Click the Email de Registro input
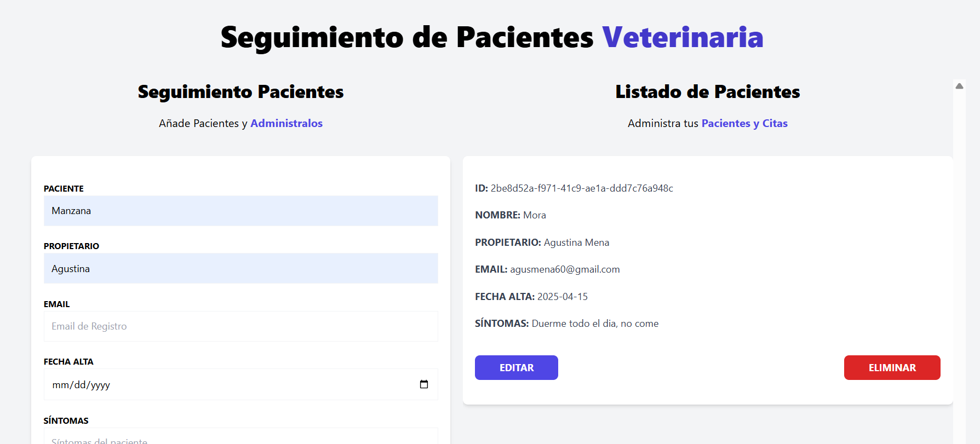Image resolution: width=980 pixels, height=444 pixels. point(240,326)
